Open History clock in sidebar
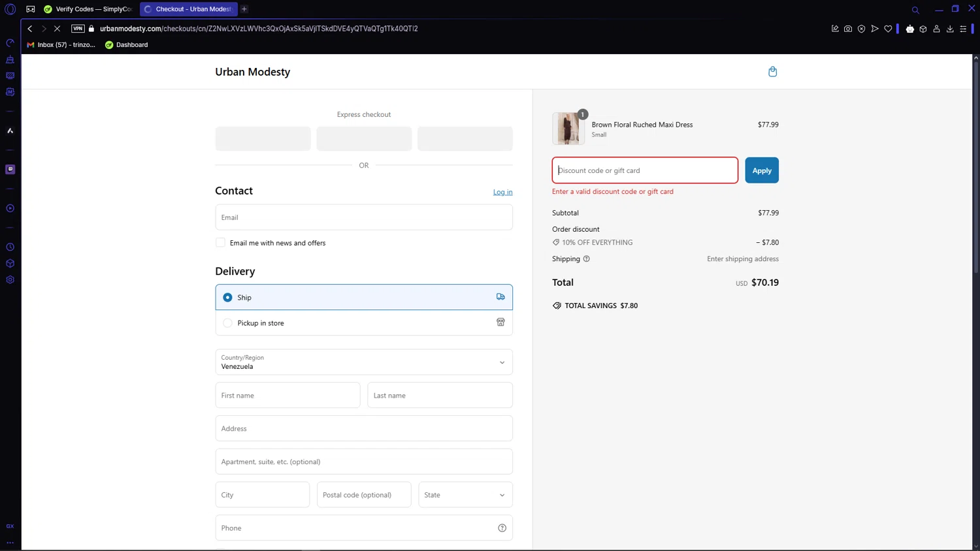The image size is (980, 551). (10, 247)
